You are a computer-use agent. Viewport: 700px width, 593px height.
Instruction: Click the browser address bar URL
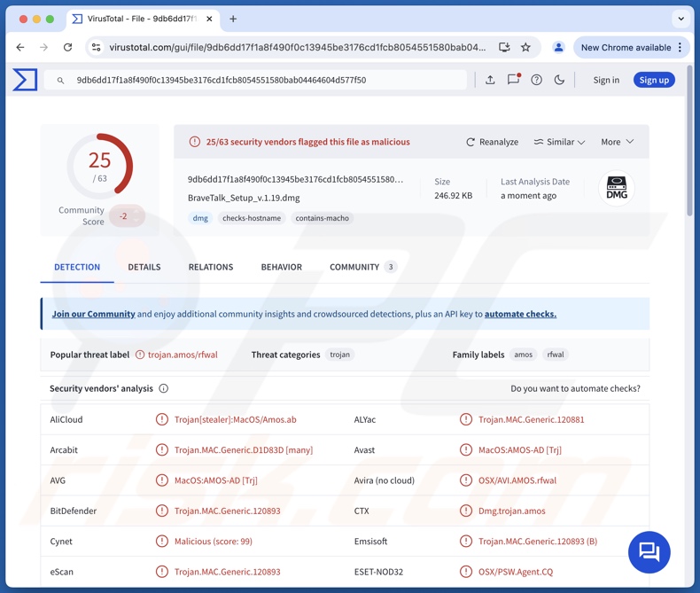[x=298, y=47]
